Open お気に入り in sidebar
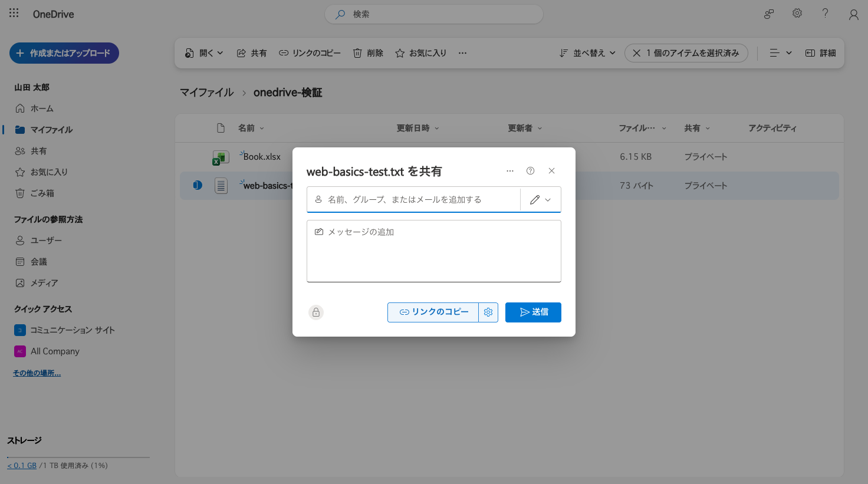This screenshot has width=868, height=484. 41,172
